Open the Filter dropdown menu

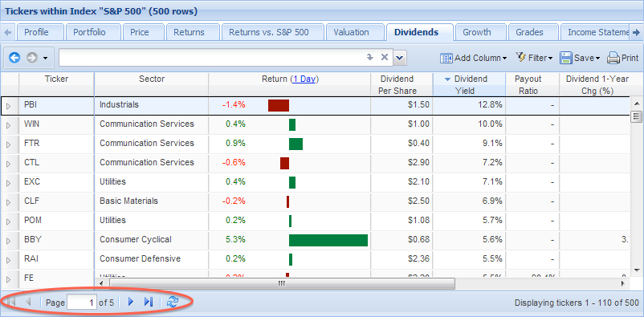534,58
